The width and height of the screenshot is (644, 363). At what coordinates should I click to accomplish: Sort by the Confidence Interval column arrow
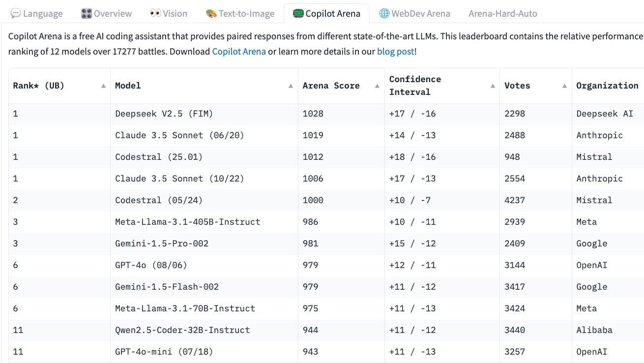(x=493, y=86)
